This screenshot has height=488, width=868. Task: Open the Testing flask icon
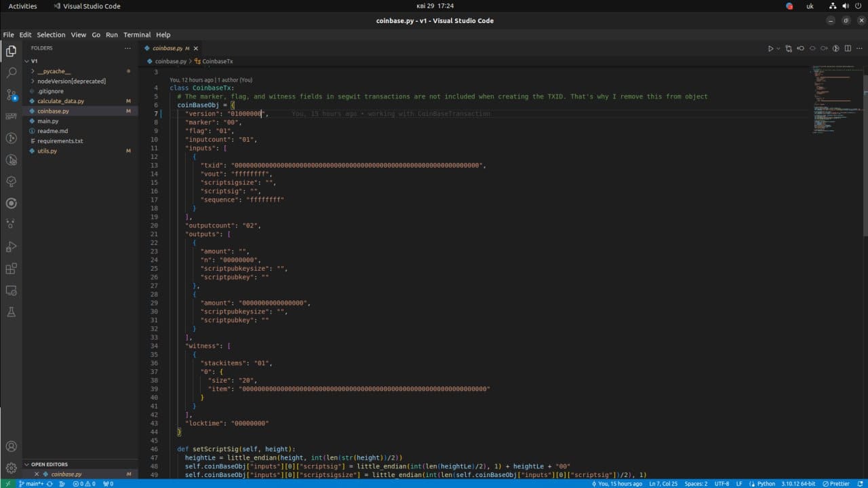pos(11,312)
